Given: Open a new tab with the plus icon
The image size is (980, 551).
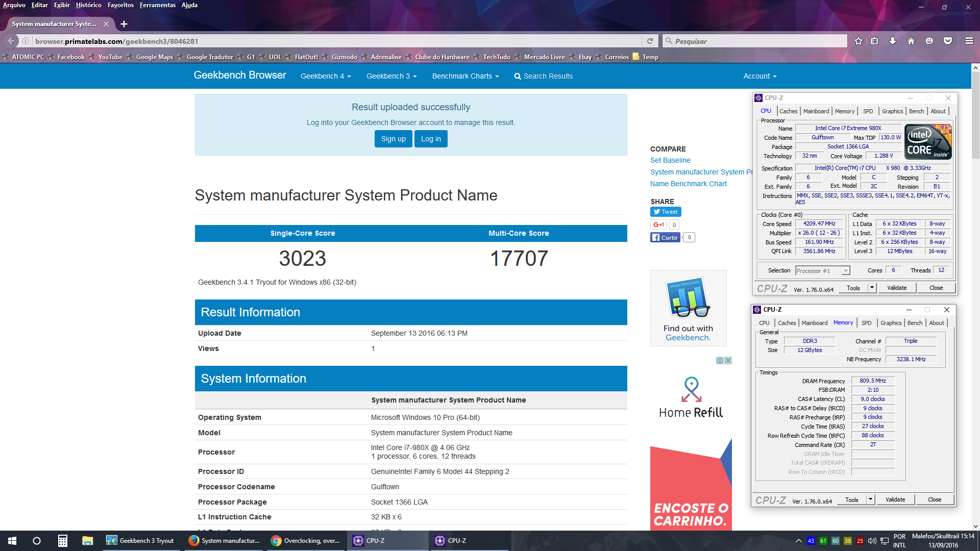Looking at the screenshot, I should pyautogui.click(x=124, y=24).
